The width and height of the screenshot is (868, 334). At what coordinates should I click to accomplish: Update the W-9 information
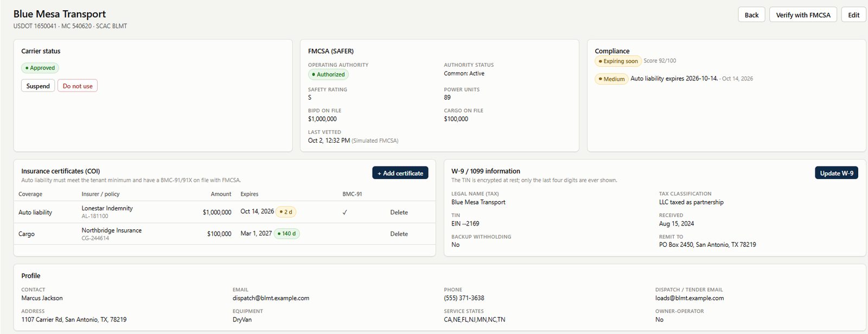point(837,173)
